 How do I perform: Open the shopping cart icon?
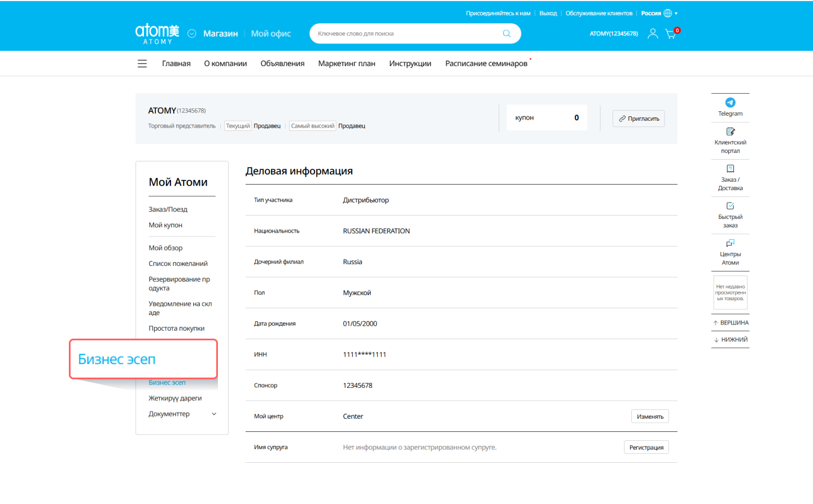671,34
